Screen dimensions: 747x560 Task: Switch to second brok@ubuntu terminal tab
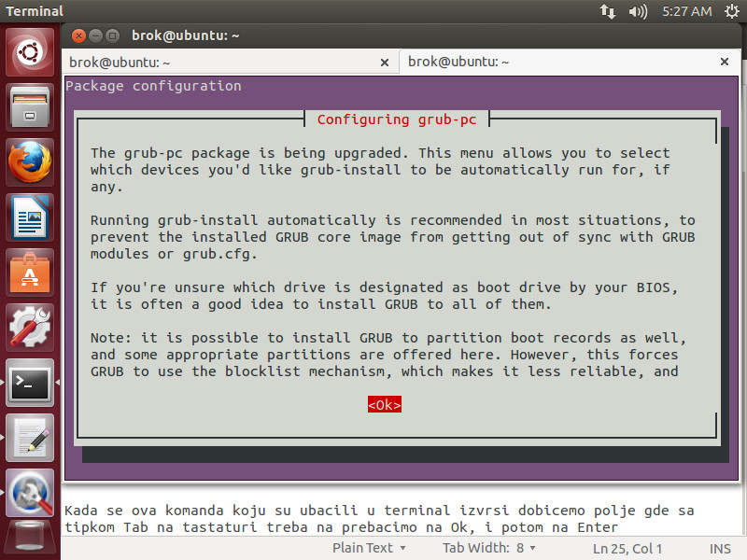(569, 62)
